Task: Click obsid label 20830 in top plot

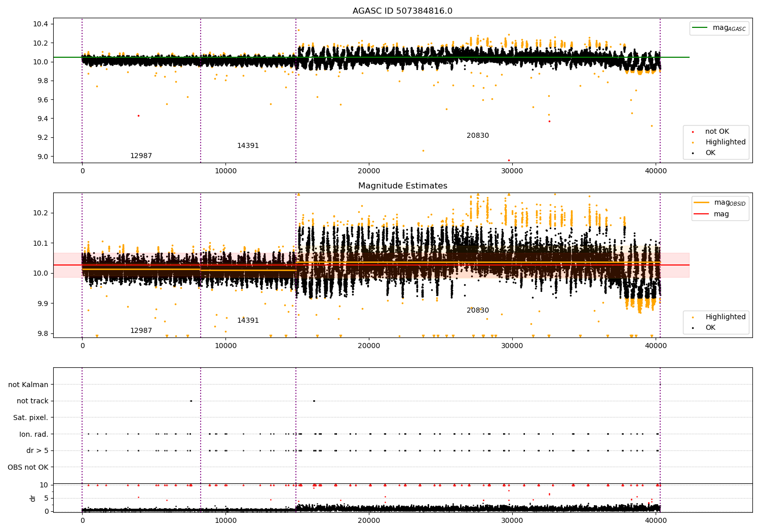Action: coord(478,136)
